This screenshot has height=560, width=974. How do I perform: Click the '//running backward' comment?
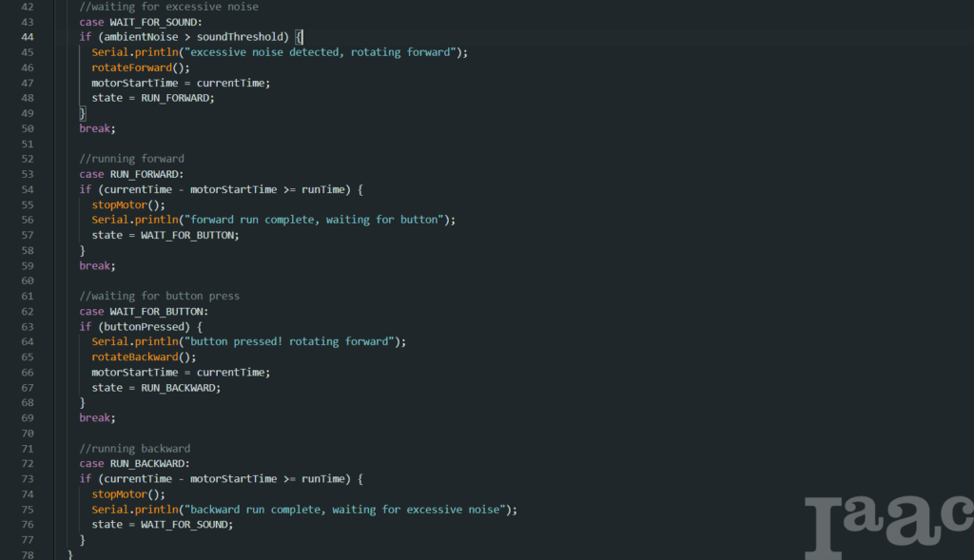click(x=134, y=448)
